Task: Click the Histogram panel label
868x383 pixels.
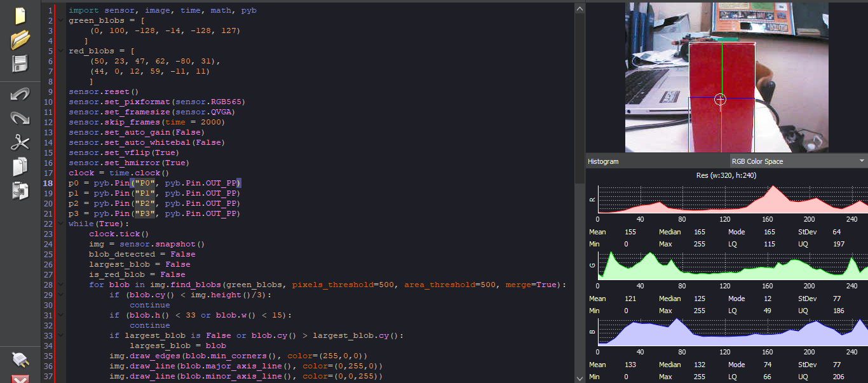Action: [x=602, y=161]
